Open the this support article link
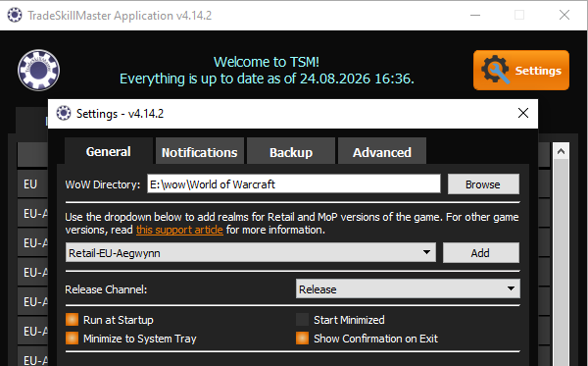The width and height of the screenshot is (588, 366). pyautogui.click(x=179, y=230)
